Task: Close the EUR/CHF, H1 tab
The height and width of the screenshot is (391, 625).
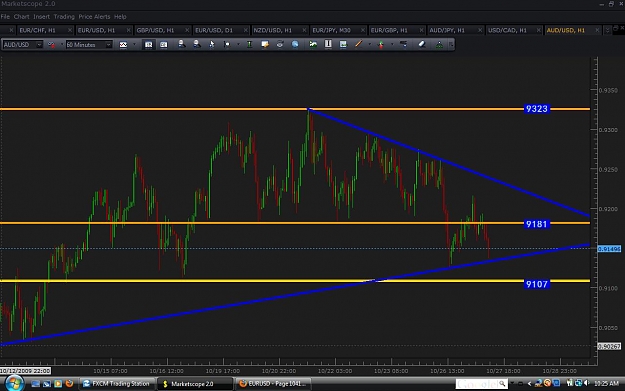Action: 70,30
